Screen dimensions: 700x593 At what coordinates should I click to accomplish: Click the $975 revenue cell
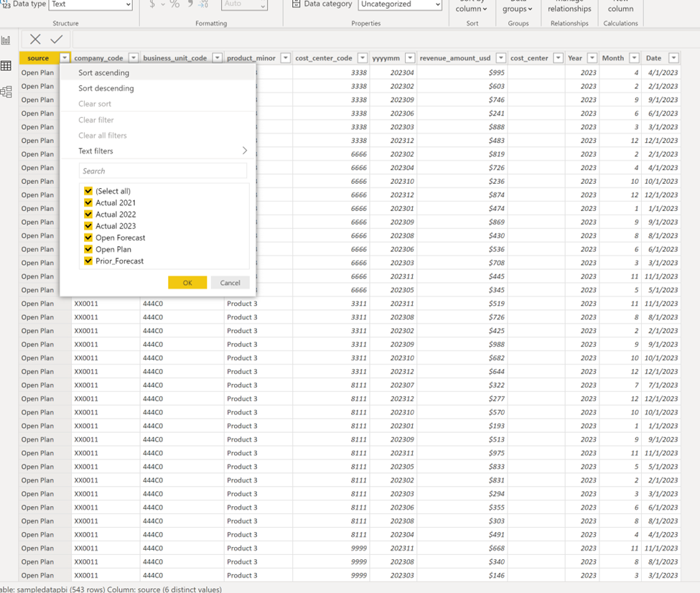tap(462, 453)
